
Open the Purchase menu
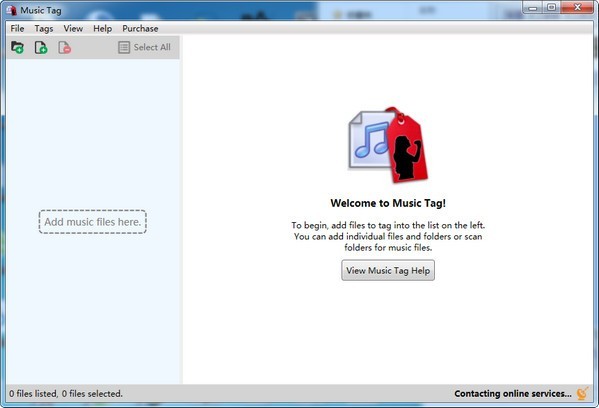[x=140, y=29]
